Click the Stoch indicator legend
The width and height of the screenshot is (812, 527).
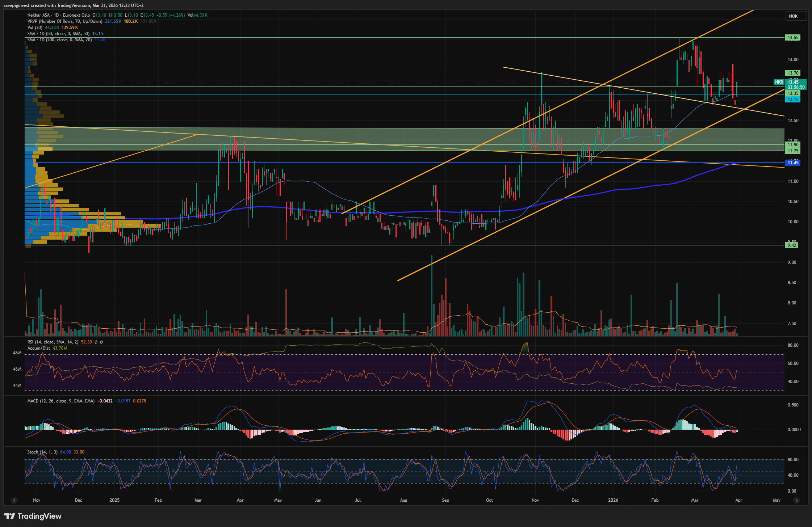42,452
